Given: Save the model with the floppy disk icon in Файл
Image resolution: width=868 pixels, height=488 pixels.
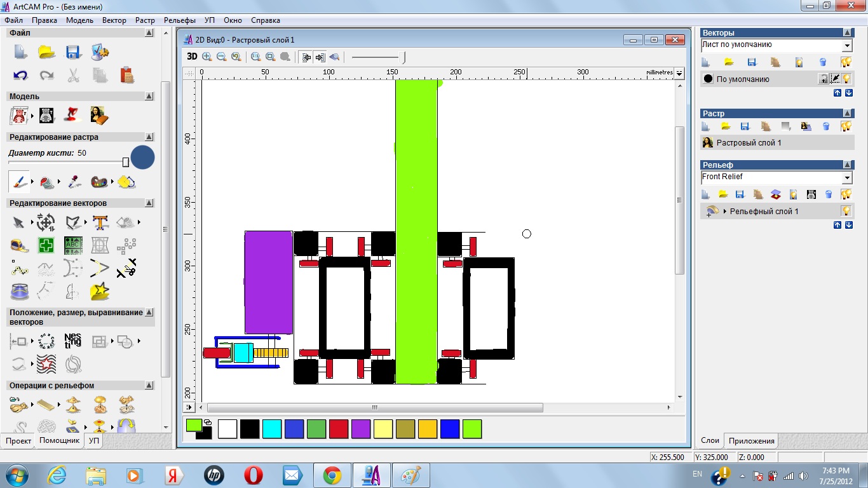Looking at the screenshot, I should tap(73, 52).
